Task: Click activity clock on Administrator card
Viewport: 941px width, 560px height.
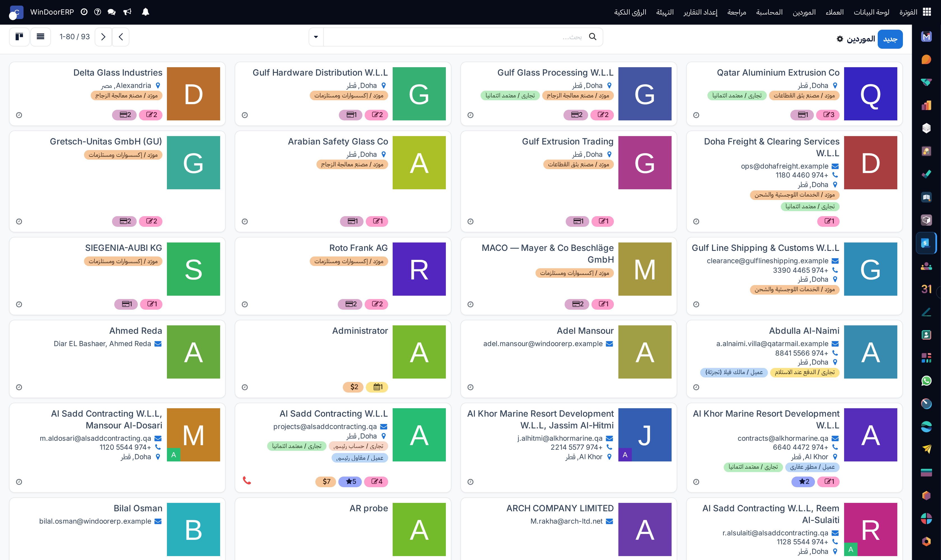Action: pyautogui.click(x=244, y=387)
